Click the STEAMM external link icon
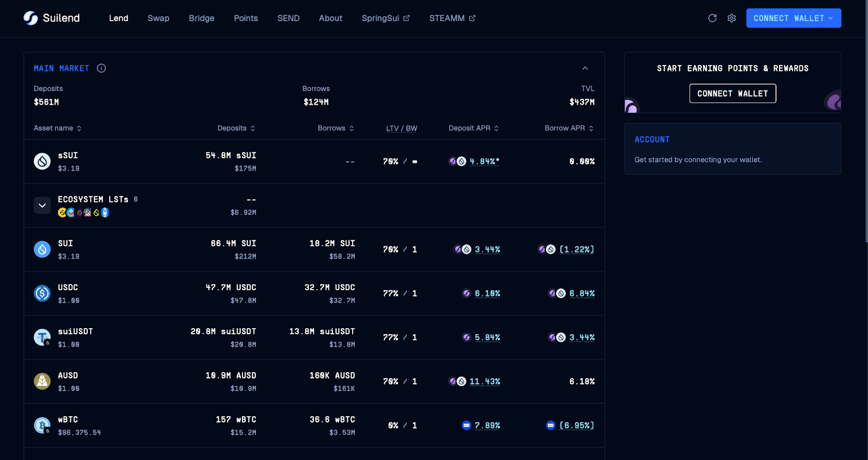The height and width of the screenshot is (460, 868). pyautogui.click(x=472, y=18)
